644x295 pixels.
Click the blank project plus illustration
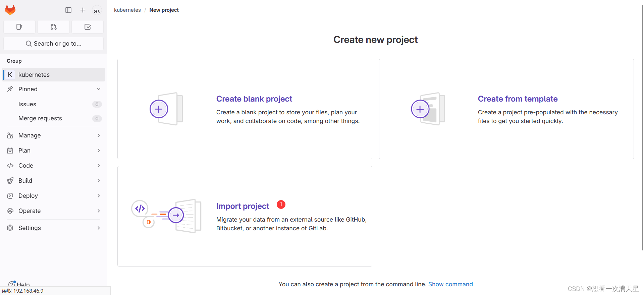pos(166,109)
